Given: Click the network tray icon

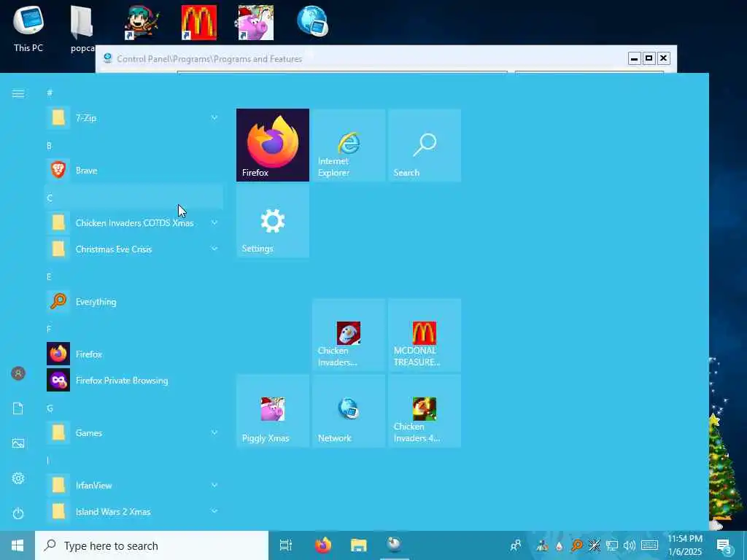Looking at the screenshot, I should coord(612,545).
